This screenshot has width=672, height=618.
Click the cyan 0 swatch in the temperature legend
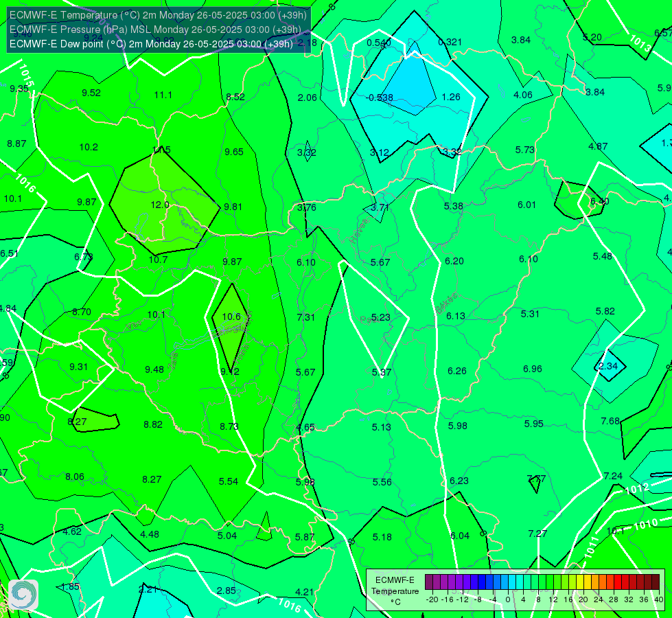[x=512, y=582]
